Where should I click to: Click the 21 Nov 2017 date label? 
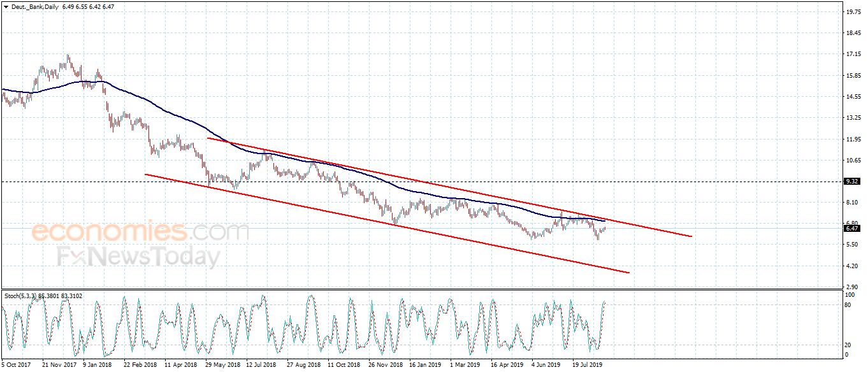59,365
